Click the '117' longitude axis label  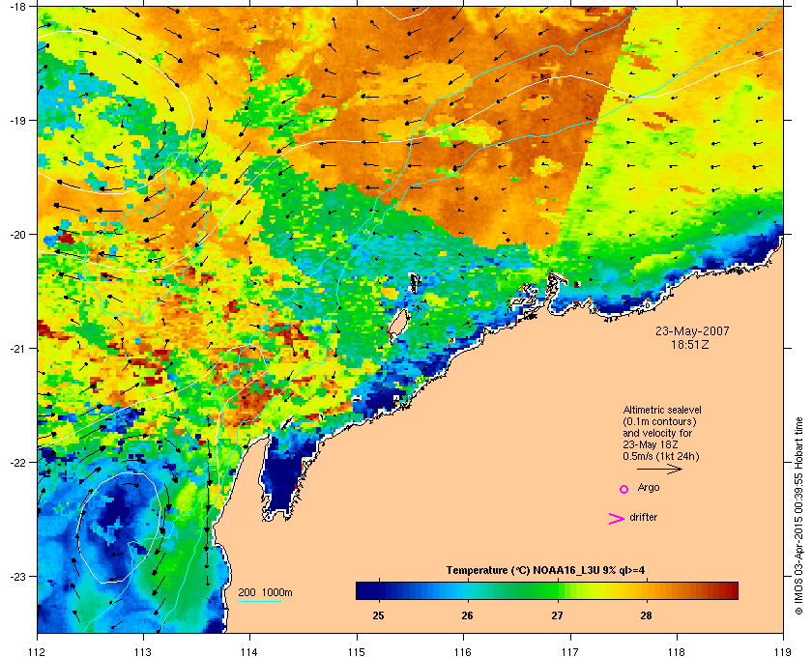[x=569, y=651]
